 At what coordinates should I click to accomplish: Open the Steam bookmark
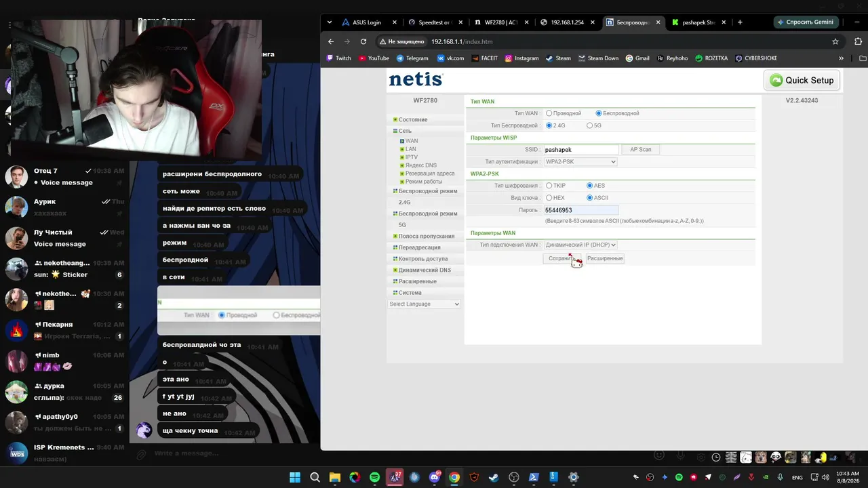point(558,58)
